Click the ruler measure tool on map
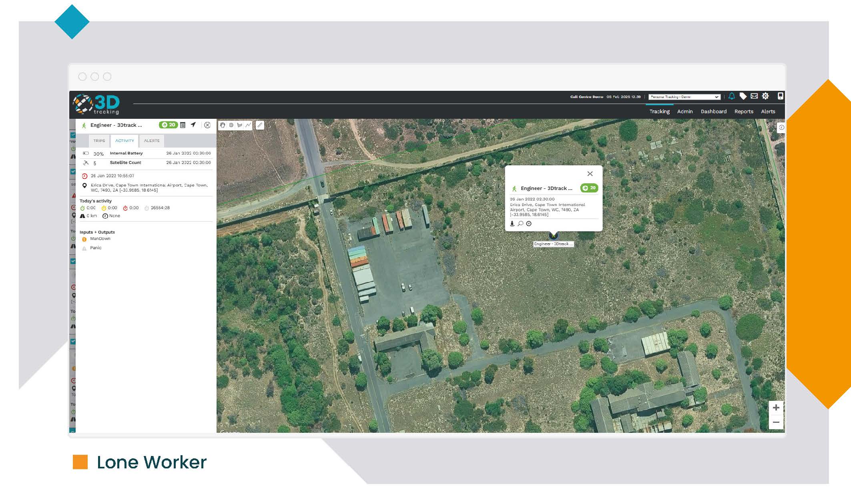This screenshot has width=851, height=504. [260, 125]
